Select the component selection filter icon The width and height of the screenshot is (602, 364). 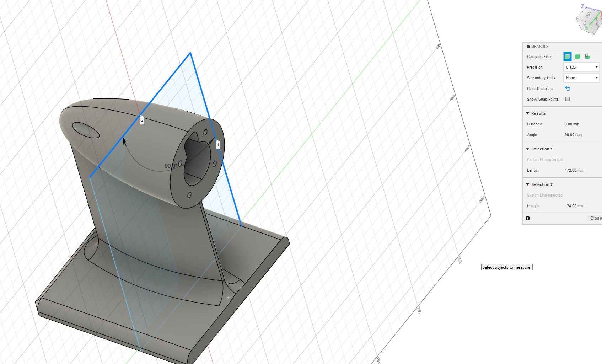tap(588, 57)
